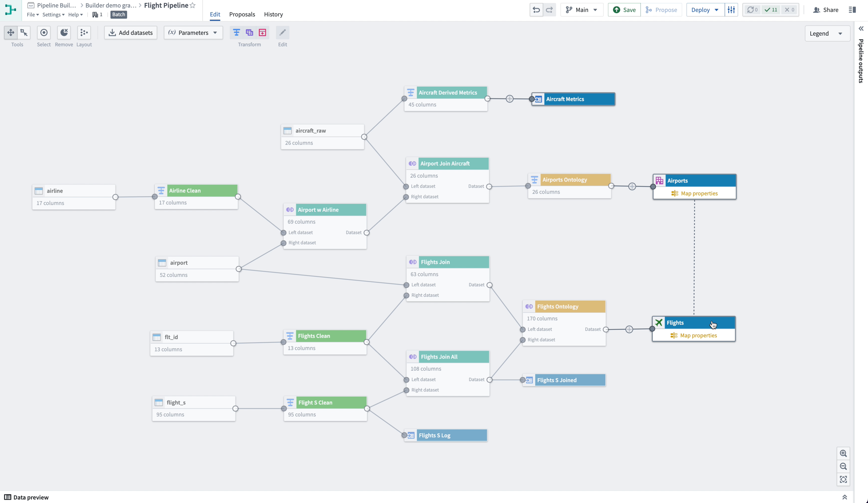Screen dimensions: 868x503
Task: Select the pink Add Column transform tool
Action: click(263, 32)
